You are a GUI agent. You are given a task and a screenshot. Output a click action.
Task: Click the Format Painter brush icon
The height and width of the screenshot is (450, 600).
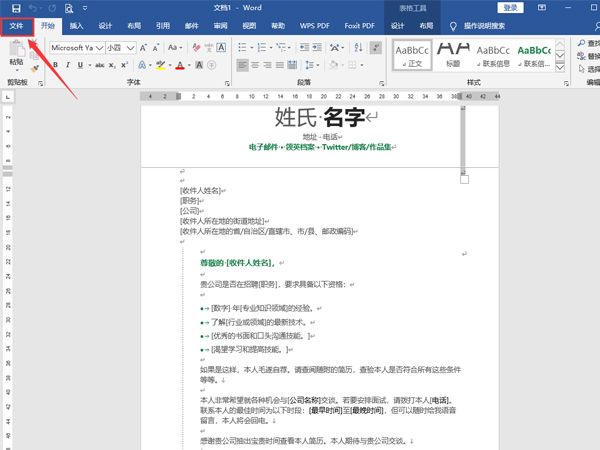tap(36, 68)
